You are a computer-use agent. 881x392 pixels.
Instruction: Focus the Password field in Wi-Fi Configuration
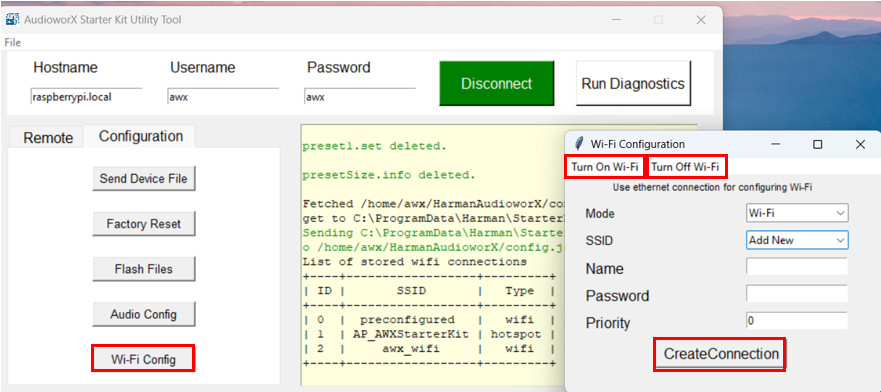[797, 294]
